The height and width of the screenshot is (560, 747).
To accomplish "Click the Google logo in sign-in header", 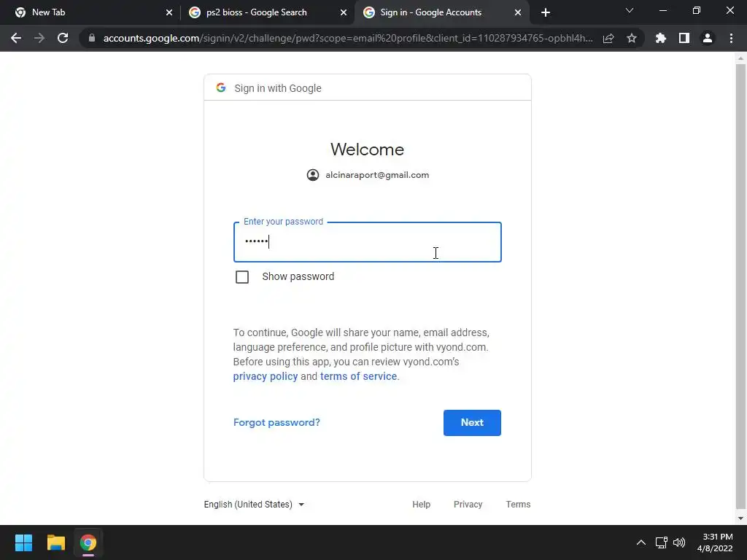I will pyautogui.click(x=220, y=87).
